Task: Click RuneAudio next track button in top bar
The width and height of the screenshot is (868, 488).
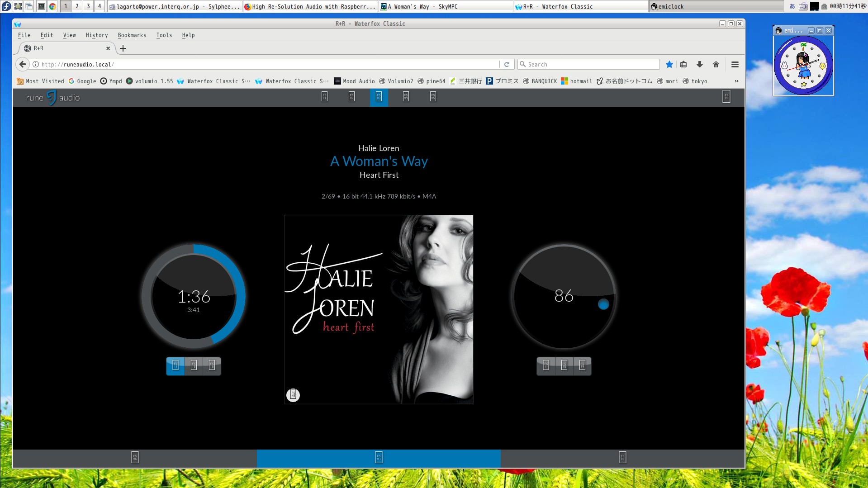Action: point(433,96)
